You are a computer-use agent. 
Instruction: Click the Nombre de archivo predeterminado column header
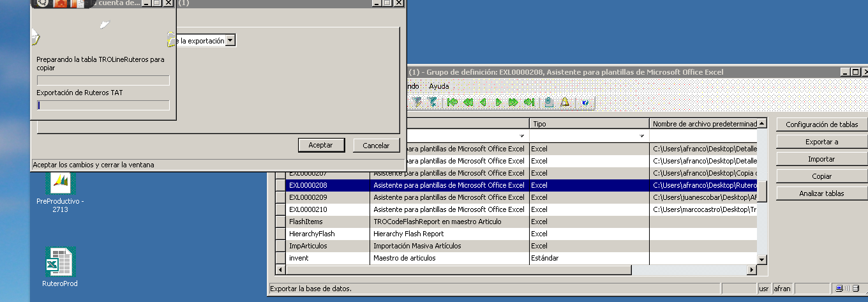(x=703, y=123)
